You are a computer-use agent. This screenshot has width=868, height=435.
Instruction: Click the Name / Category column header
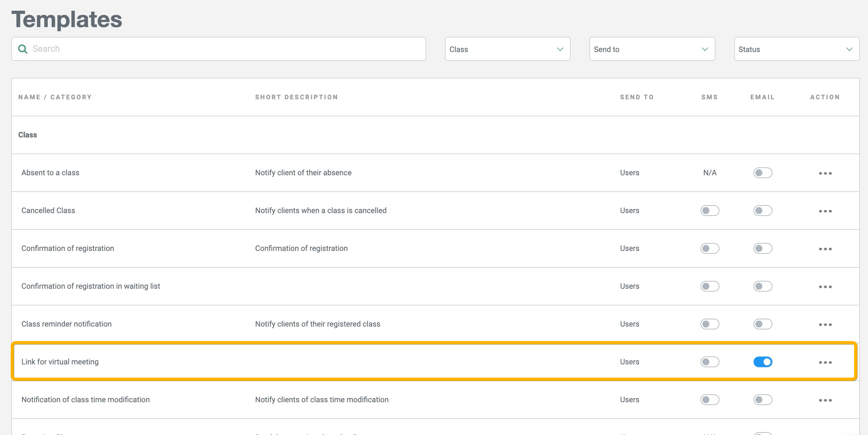[55, 97]
